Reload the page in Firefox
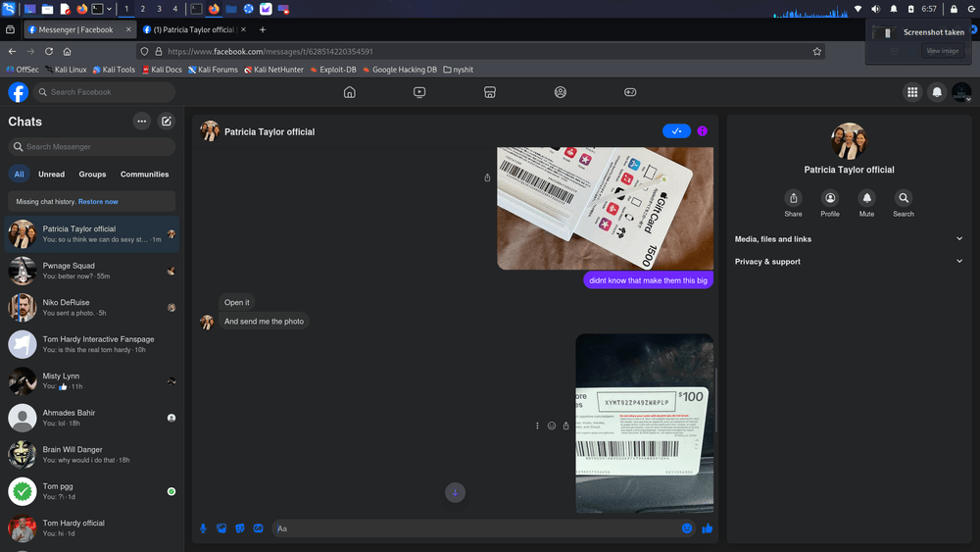980x552 pixels. coord(49,51)
